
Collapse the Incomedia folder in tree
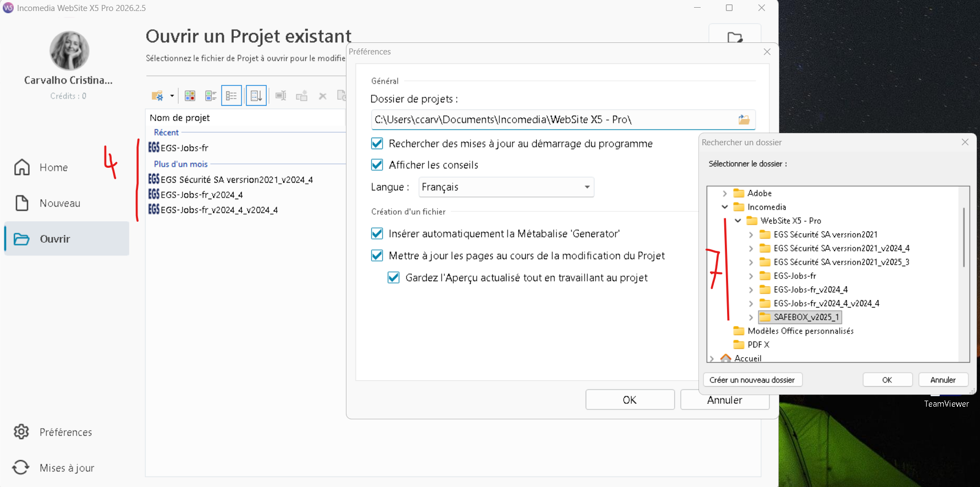click(725, 207)
